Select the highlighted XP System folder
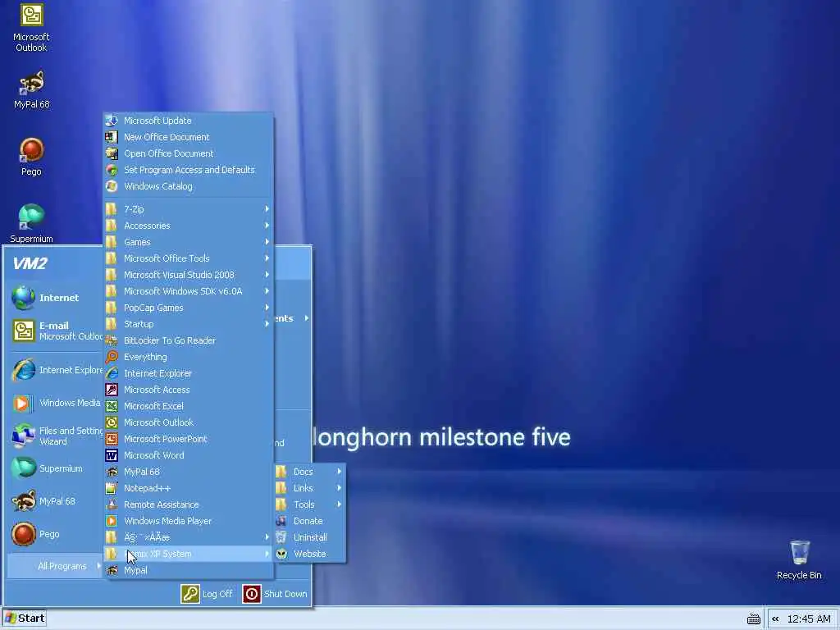 click(188, 554)
